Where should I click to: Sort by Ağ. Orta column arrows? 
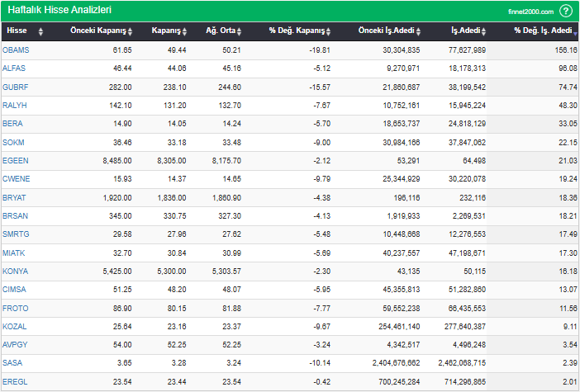pos(239,32)
